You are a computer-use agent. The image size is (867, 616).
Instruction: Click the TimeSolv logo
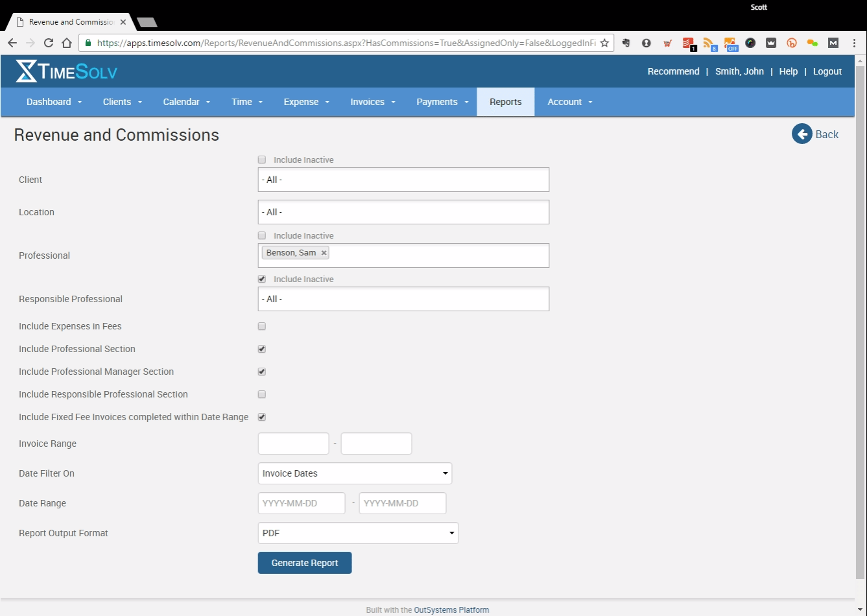pyautogui.click(x=67, y=71)
